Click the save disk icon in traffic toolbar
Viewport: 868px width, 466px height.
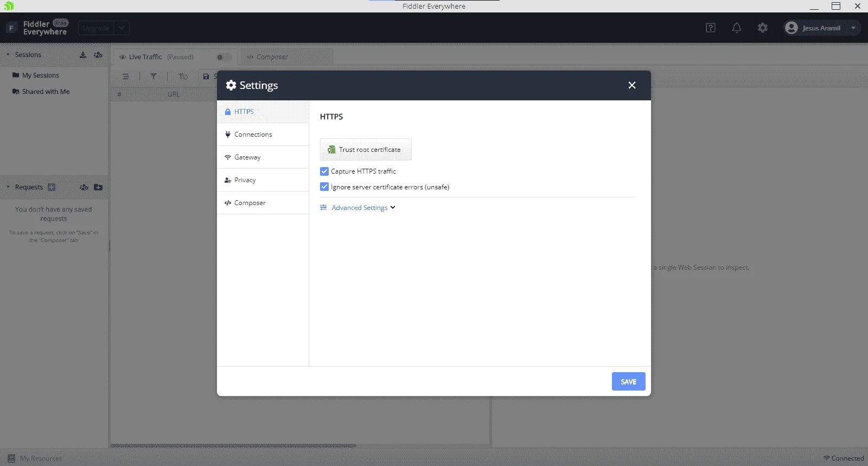tap(206, 76)
